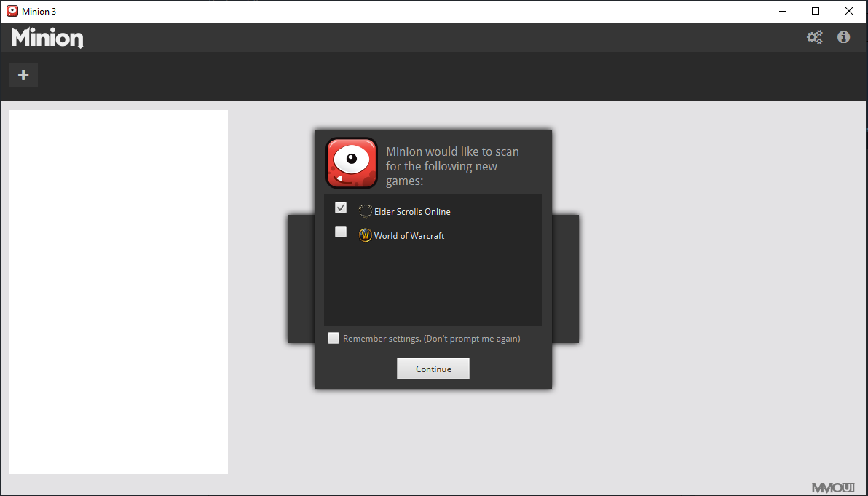Image resolution: width=868 pixels, height=496 pixels.
Task: Select the Elder Scrolls Online label
Action: [412, 211]
